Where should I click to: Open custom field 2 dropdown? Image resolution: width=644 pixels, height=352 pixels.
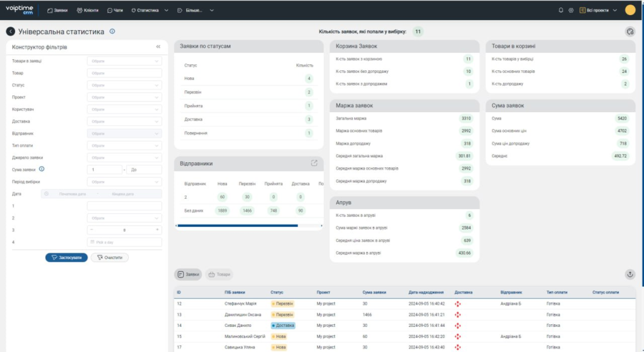coord(125,218)
